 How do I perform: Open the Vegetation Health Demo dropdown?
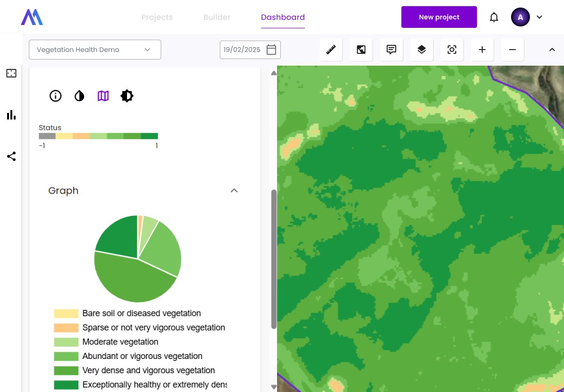point(95,50)
